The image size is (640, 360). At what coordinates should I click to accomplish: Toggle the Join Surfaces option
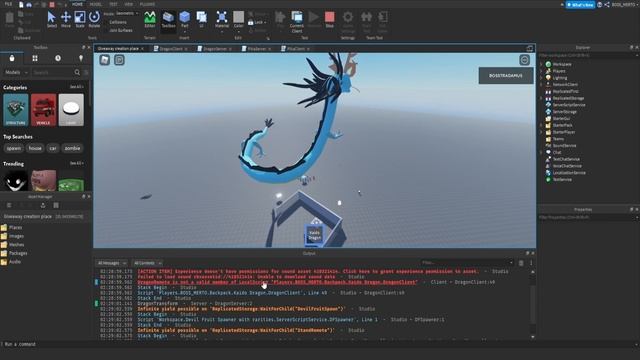pos(120,30)
